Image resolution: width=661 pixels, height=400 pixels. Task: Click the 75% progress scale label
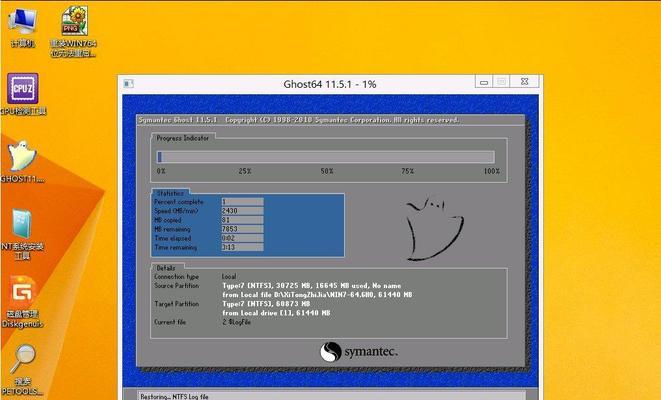point(408,171)
